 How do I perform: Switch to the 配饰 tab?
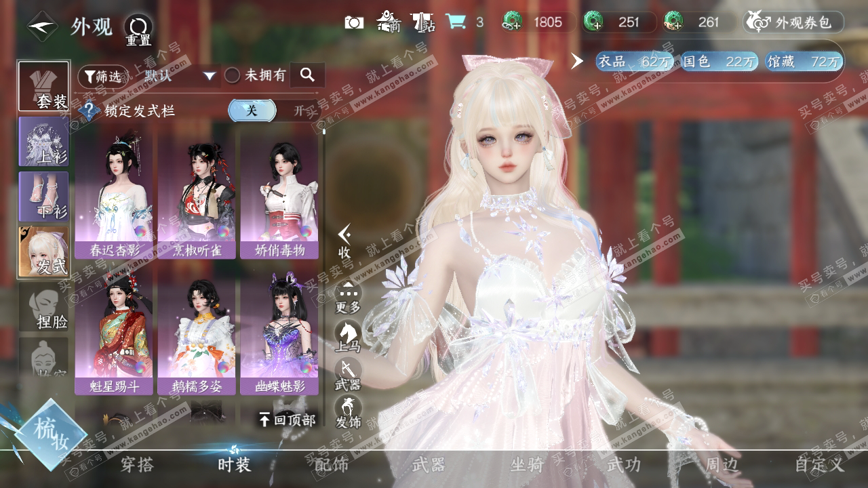(x=332, y=465)
